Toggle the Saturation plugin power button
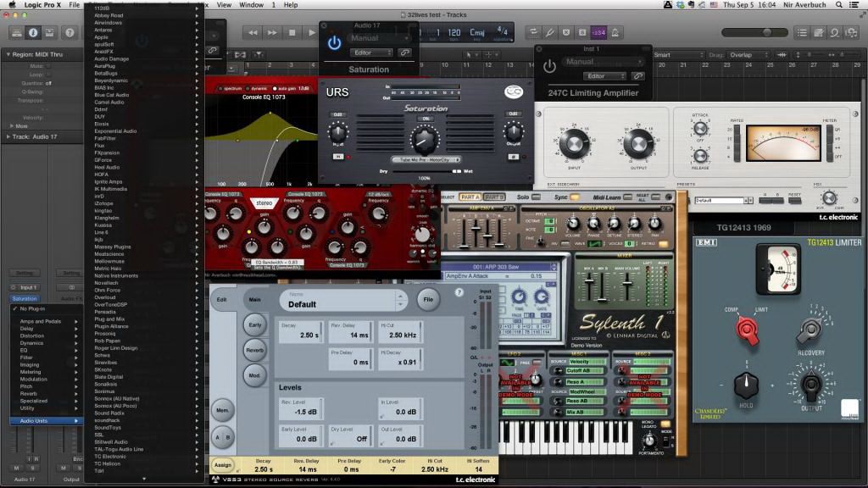The height and width of the screenshot is (488, 868). (x=335, y=42)
